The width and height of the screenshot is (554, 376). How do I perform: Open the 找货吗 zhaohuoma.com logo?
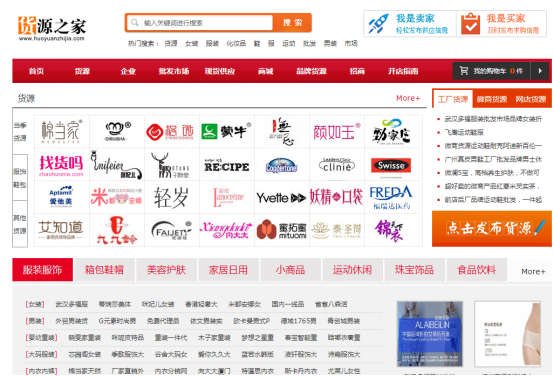pos(61,165)
